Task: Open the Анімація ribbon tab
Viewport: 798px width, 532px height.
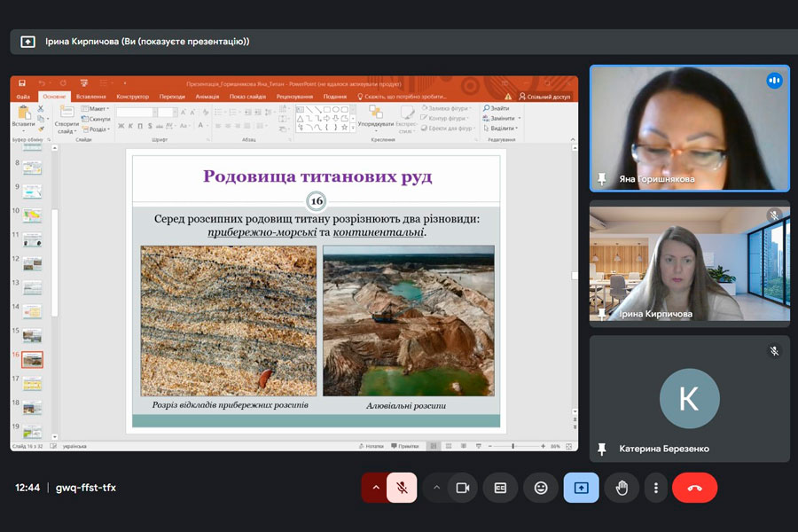Action: [207, 96]
